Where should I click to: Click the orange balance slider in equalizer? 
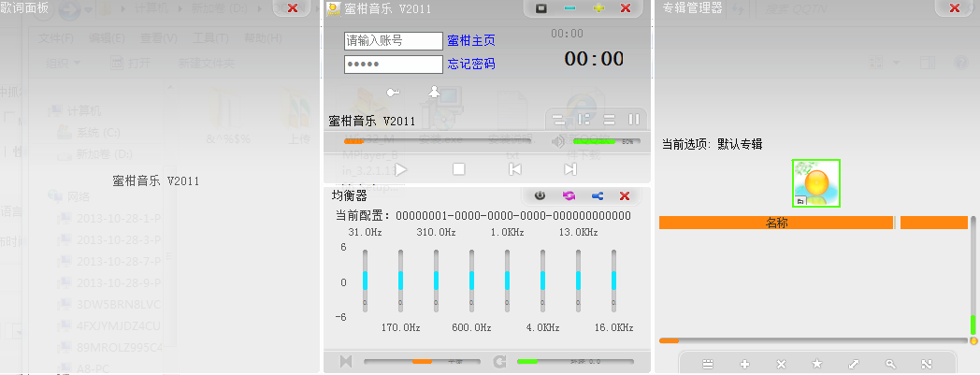(x=422, y=361)
